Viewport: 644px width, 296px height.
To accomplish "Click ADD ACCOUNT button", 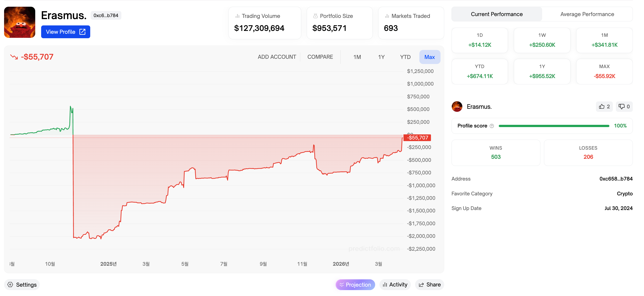I will (x=277, y=57).
